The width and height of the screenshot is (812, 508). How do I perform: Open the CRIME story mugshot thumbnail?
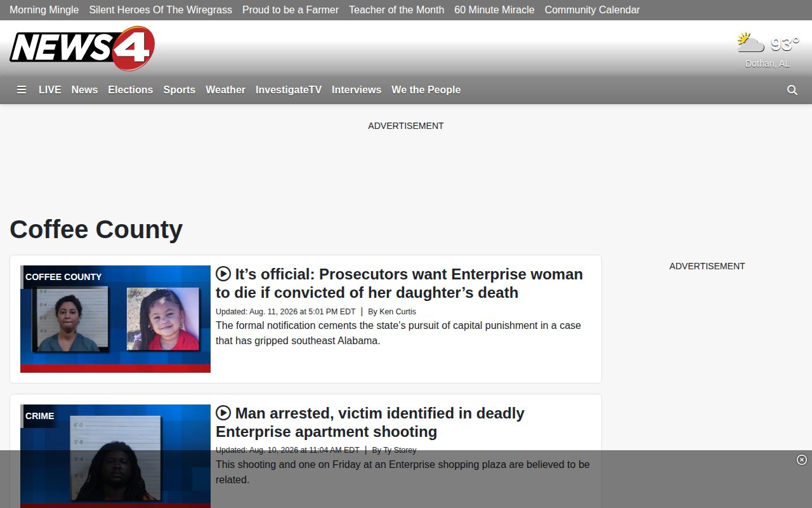[115, 456]
